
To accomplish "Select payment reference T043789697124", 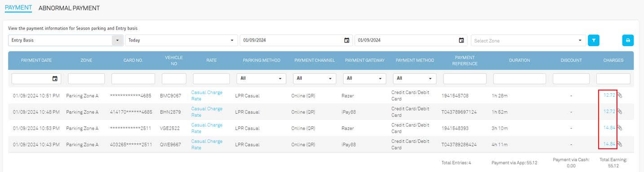I will point(459,112).
